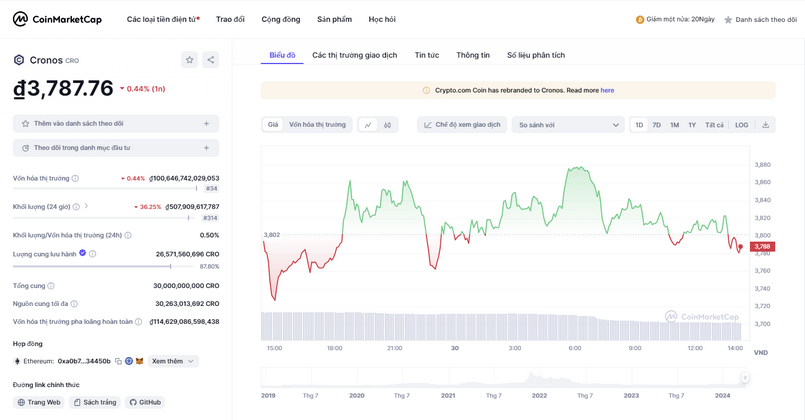
Task: Set chart range to 7D
Action: (x=657, y=125)
